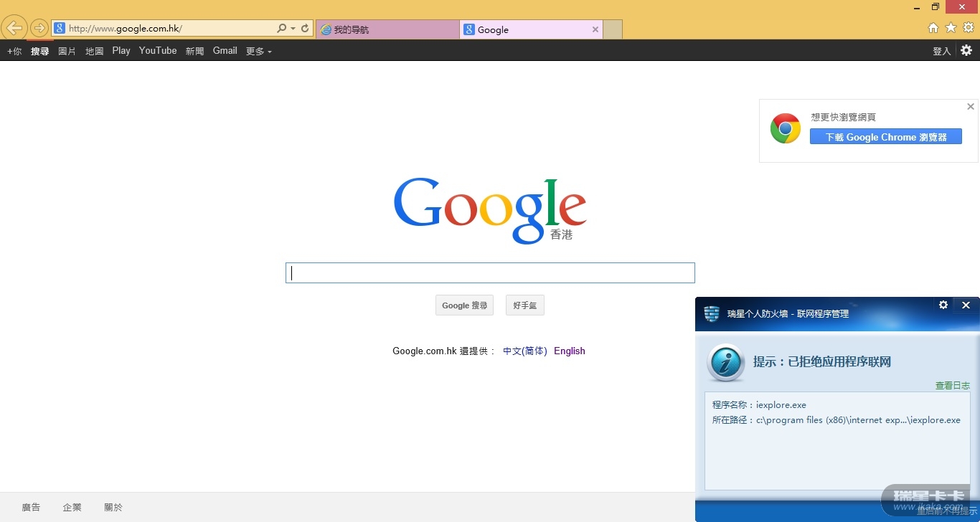Restore down the Internet Explorer window
The width and height of the screenshot is (980, 522).
pyautogui.click(x=936, y=7)
